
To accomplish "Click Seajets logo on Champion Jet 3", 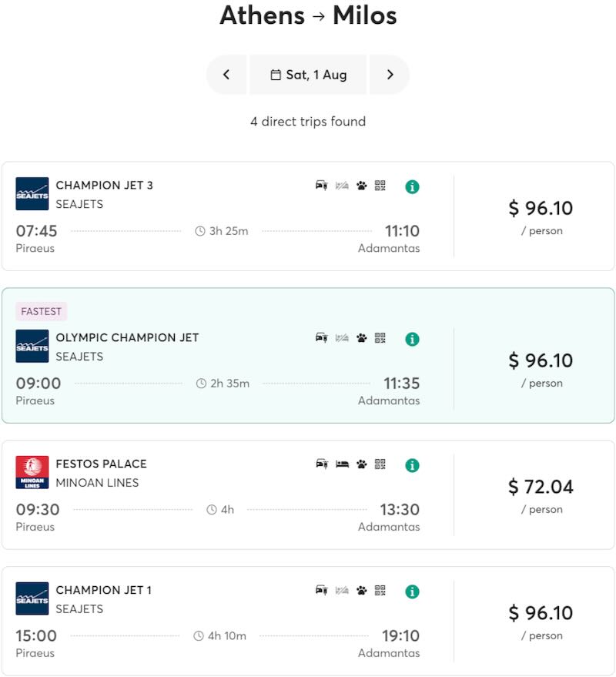I will tap(32, 194).
